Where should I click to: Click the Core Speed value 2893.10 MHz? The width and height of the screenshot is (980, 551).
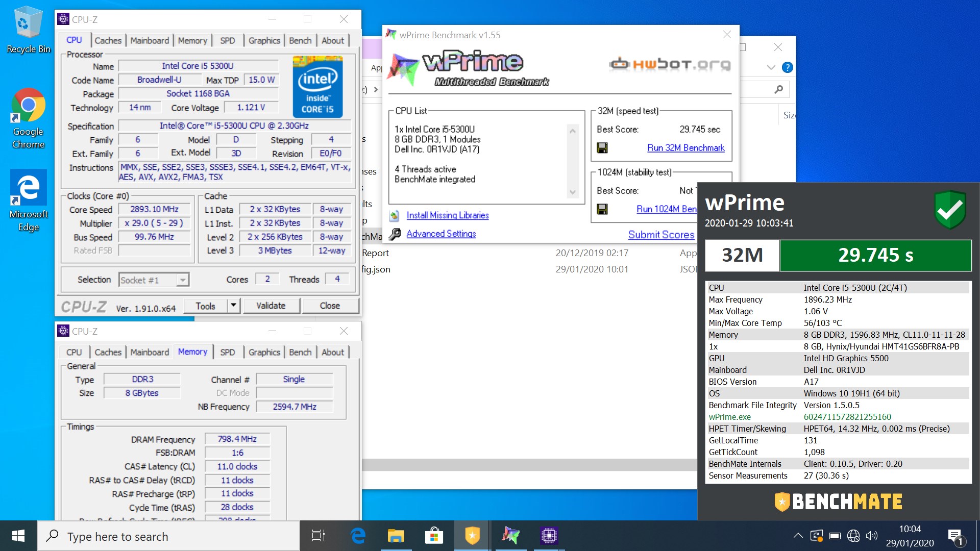(x=154, y=209)
